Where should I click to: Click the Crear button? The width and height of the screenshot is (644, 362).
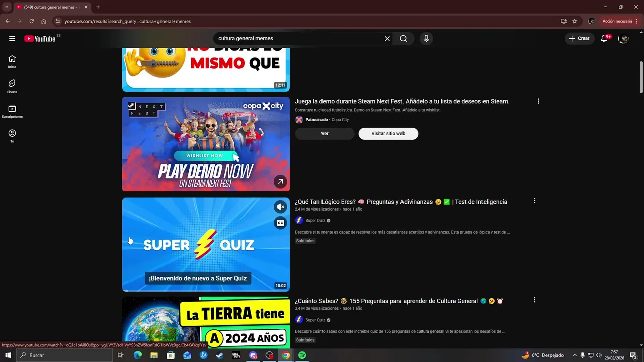click(579, 39)
